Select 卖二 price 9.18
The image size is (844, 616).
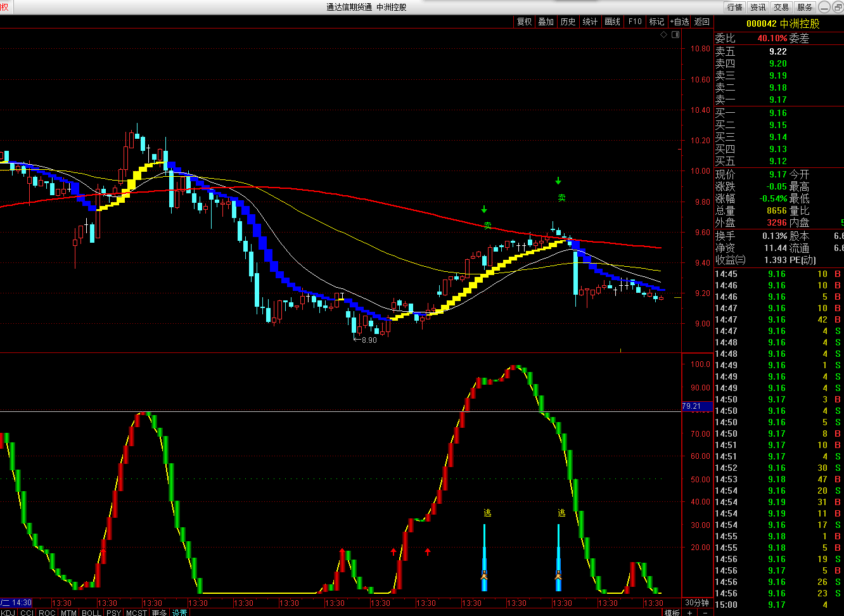[778, 87]
